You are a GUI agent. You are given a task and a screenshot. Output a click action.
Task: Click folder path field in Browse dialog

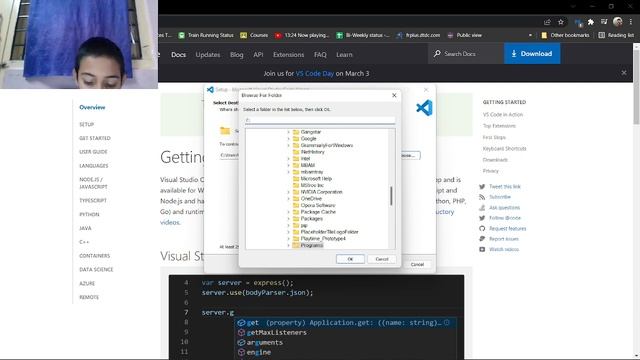pos(320,120)
